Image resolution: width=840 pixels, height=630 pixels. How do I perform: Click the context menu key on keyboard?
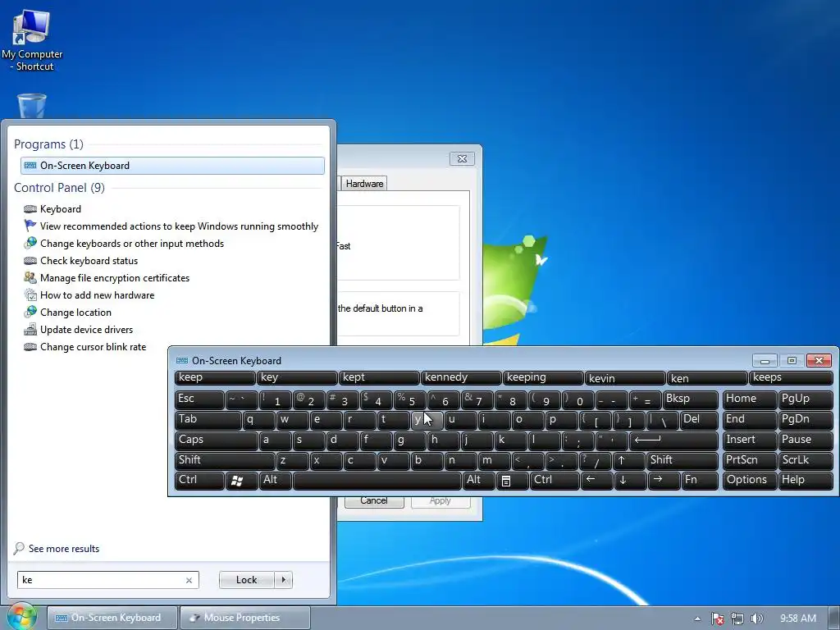512,481
